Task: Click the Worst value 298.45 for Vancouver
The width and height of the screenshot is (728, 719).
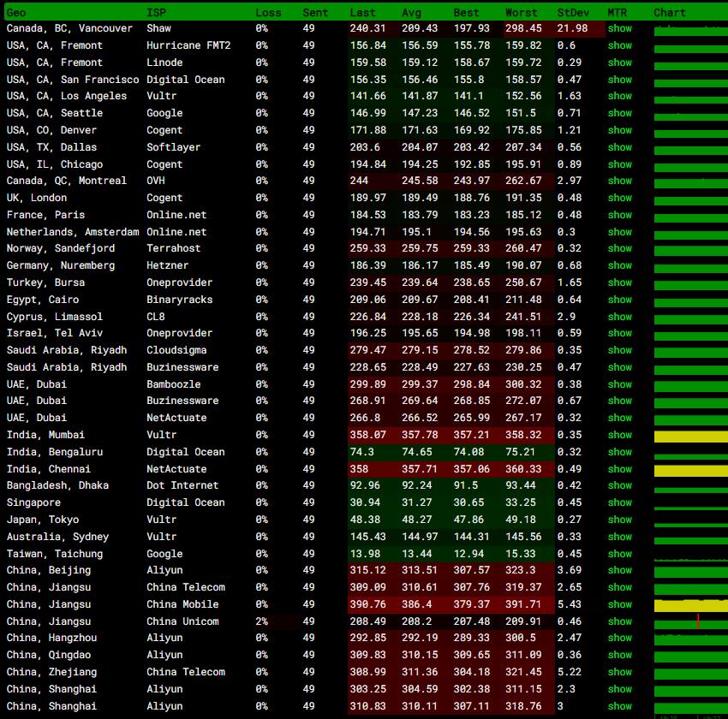Action: coord(523,28)
